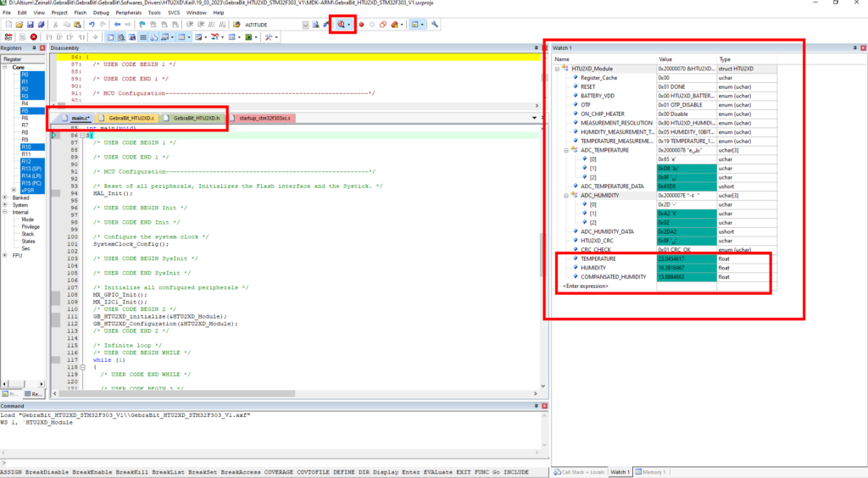Screen dimensions: 868x478
Task: Click the Open file folder icon
Action: click(x=19, y=25)
